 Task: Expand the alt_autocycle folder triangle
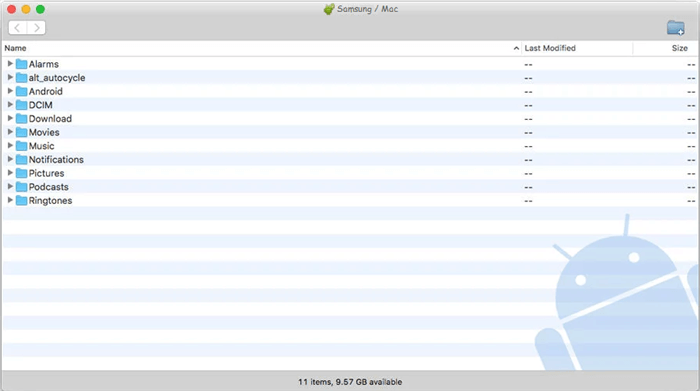pos(10,77)
